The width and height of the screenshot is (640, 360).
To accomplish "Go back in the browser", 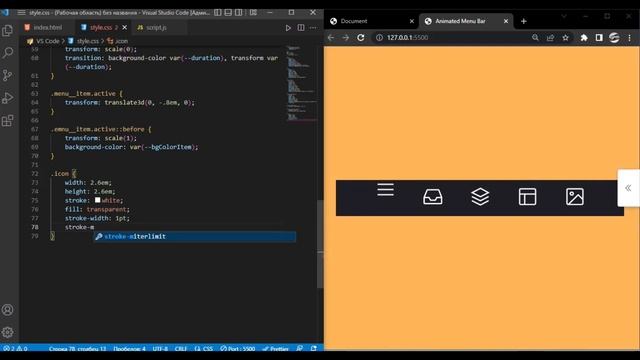I will click(x=331, y=38).
